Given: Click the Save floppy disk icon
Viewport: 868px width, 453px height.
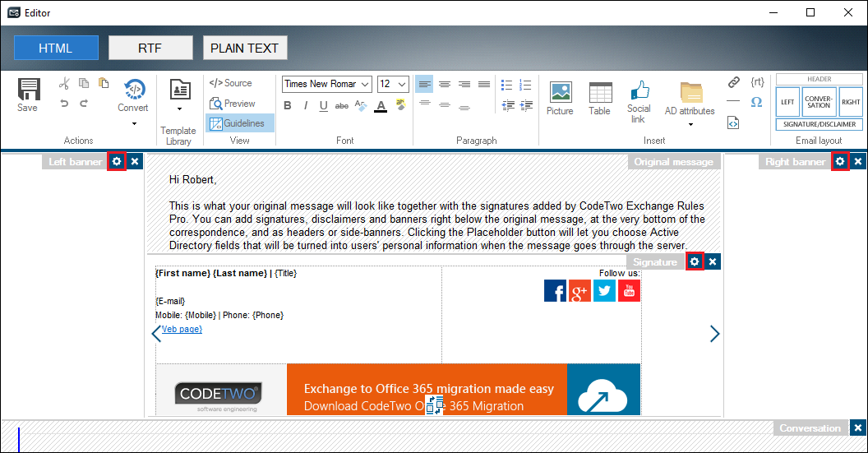Looking at the screenshot, I should [x=28, y=90].
